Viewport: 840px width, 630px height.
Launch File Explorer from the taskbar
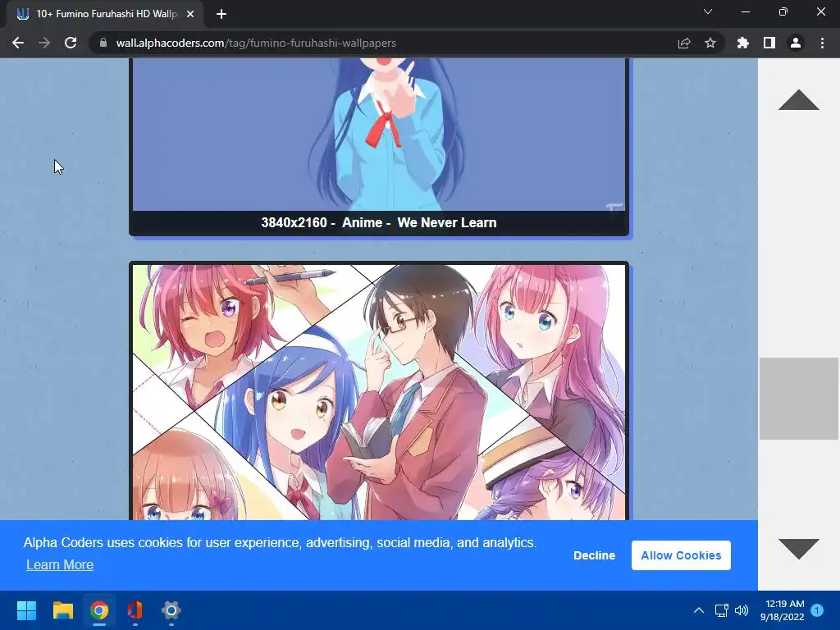[x=62, y=610]
